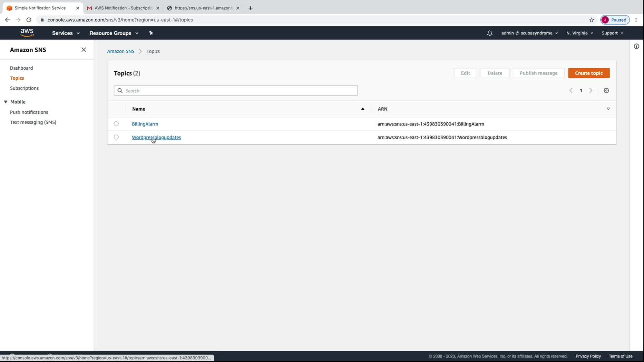Click the Publish message button

tap(538, 73)
